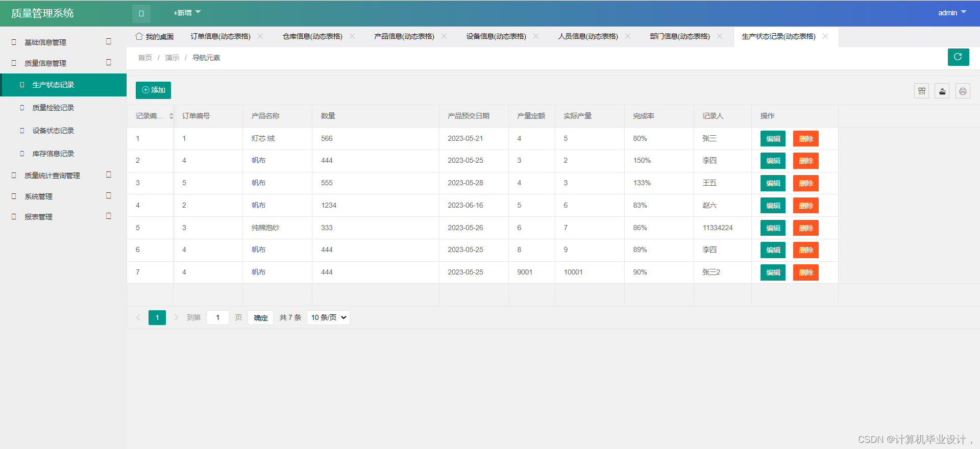
Task: Switch to 订单信息(动态表格) tab
Action: pyautogui.click(x=220, y=36)
